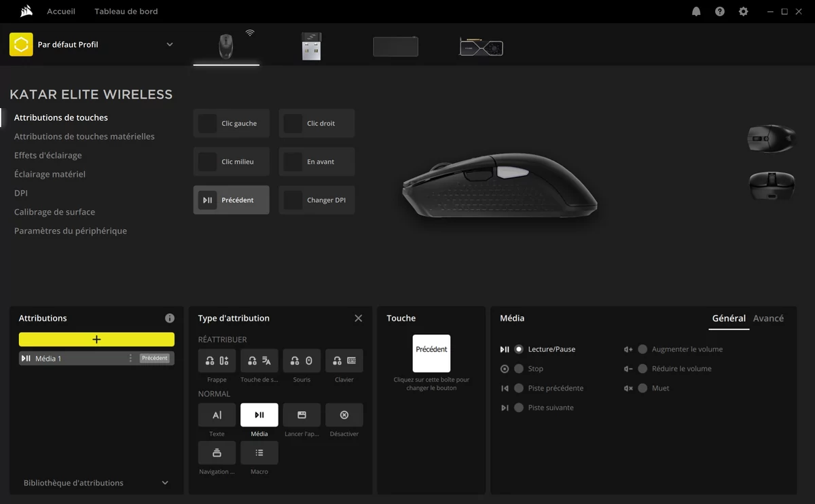
Task: Open Éclairage matériel section
Action: pos(50,175)
